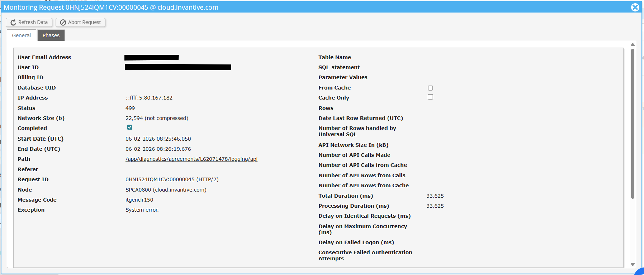
Task: Select the message code itgenclr150
Action: click(139, 200)
